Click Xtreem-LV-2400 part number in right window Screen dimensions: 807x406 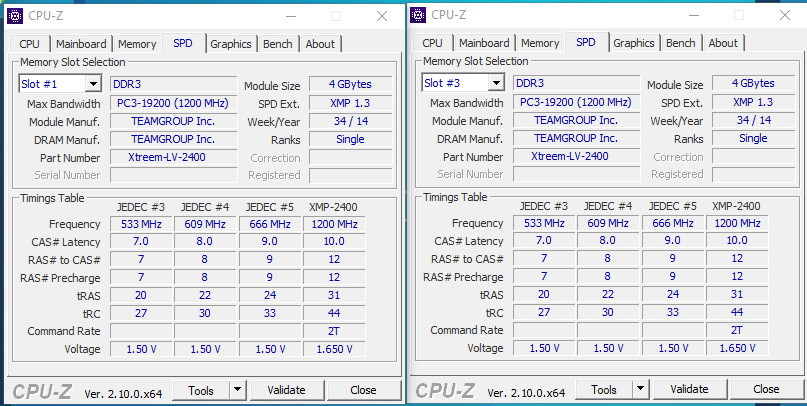576,156
